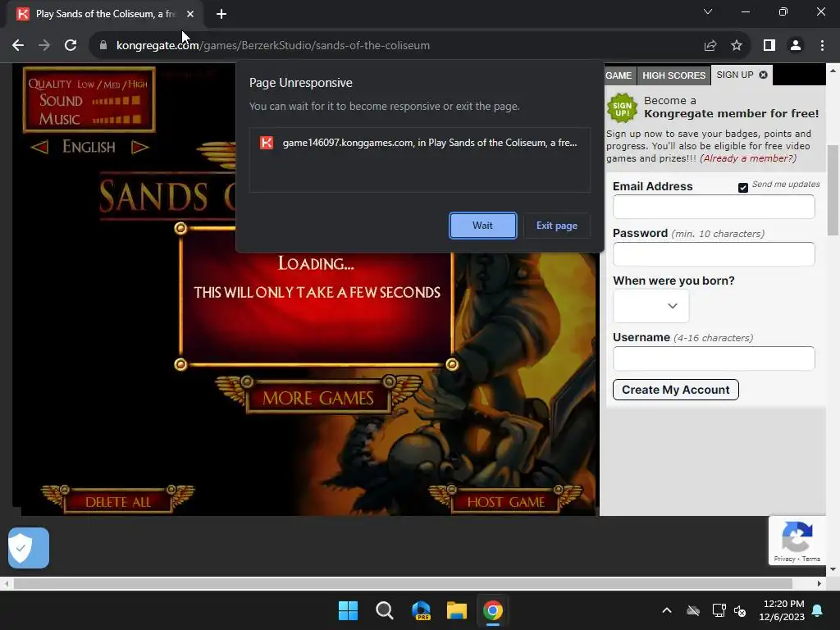Go back with browser back arrow

(x=18, y=46)
